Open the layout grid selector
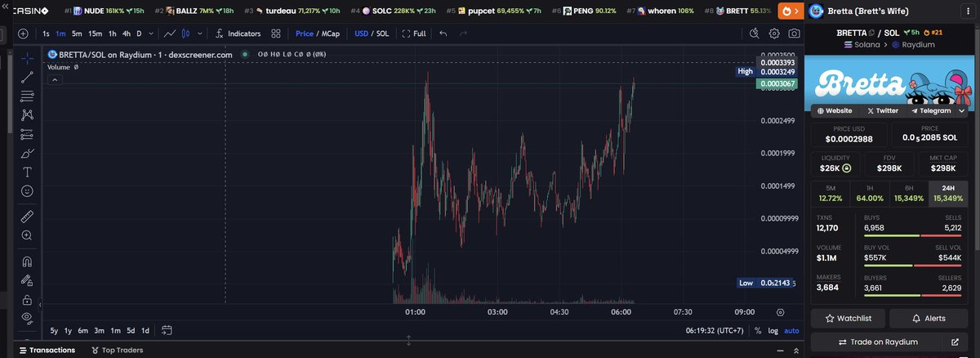The height and width of the screenshot is (358, 980). click(276, 34)
